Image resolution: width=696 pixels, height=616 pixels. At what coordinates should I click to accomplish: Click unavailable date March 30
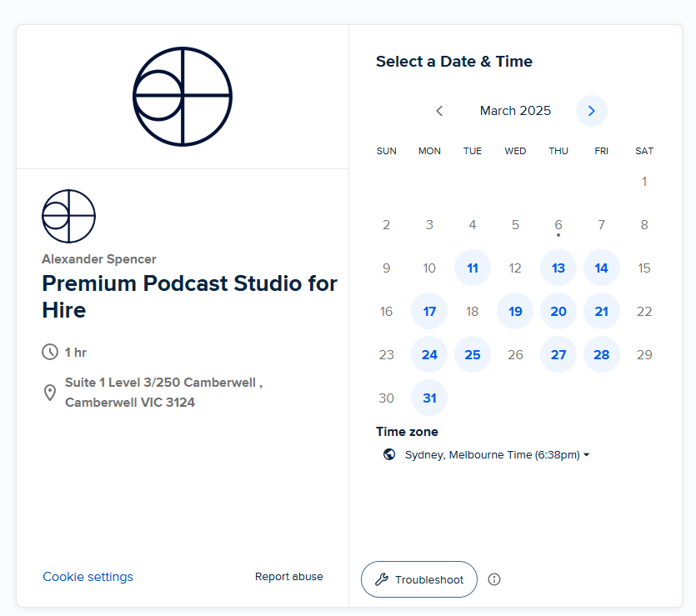pyautogui.click(x=386, y=398)
